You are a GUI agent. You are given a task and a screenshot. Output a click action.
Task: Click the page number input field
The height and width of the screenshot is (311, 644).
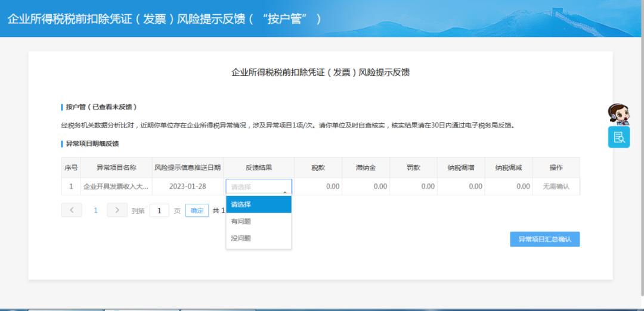point(159,210)
